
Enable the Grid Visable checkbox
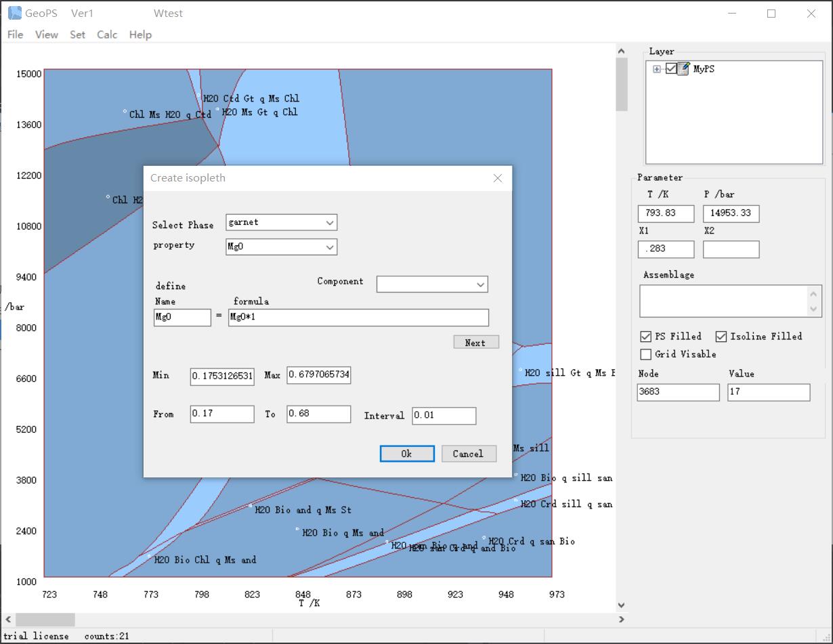646,354
